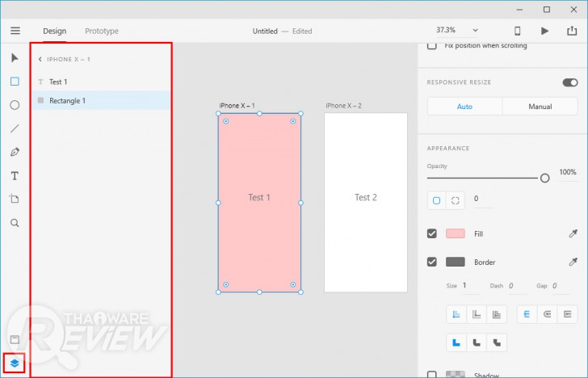
Task: Edit the border Size field
Action: tap(471, 286)
